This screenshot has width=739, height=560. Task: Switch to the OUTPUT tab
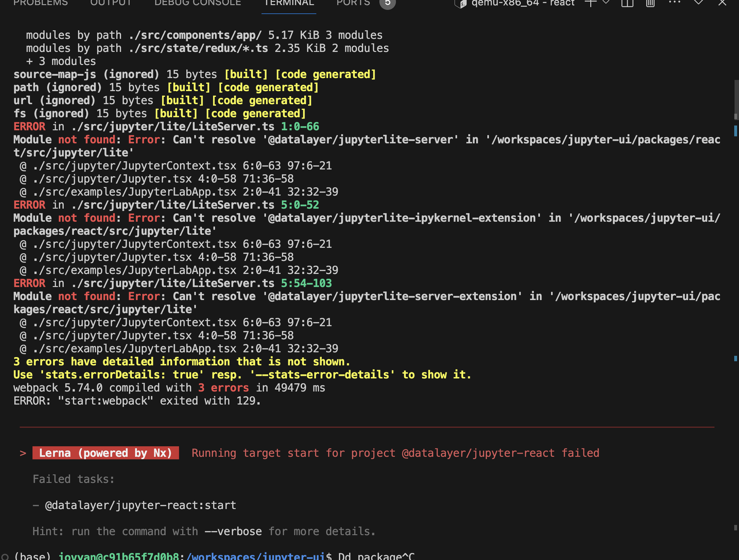[111, 3]
